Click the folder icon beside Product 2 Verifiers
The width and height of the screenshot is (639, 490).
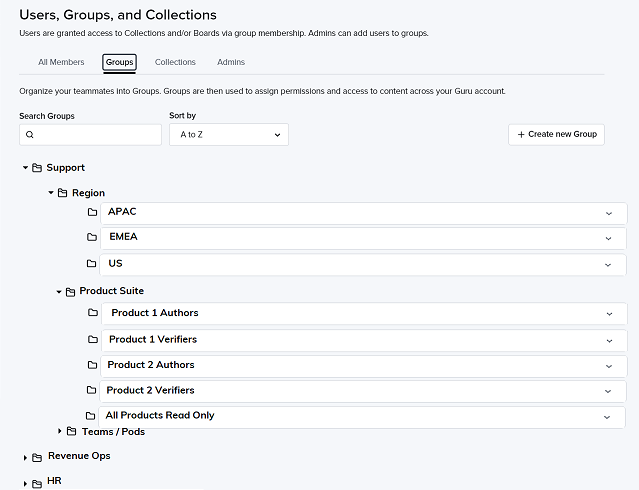92,391
